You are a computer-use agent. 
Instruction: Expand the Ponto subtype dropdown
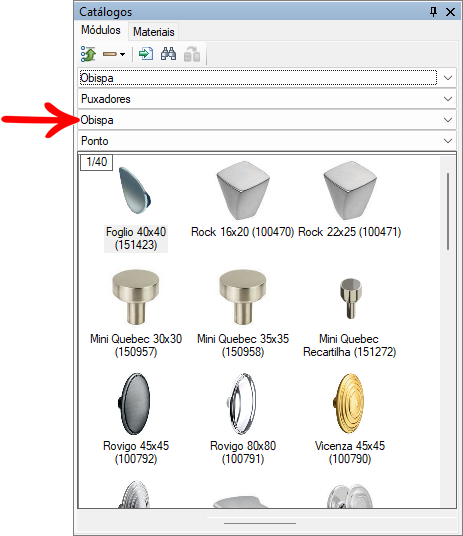(x=267, y=141)
